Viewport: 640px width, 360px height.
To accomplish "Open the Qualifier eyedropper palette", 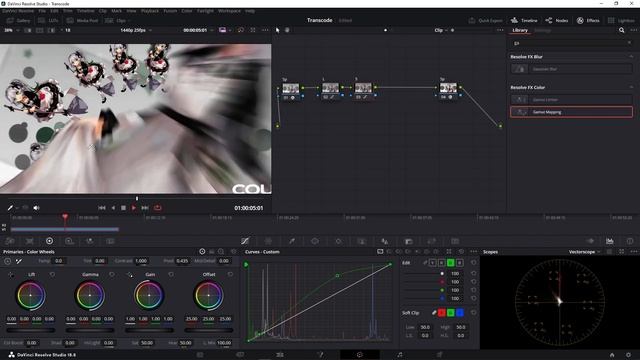I will [x=292, y=241].
